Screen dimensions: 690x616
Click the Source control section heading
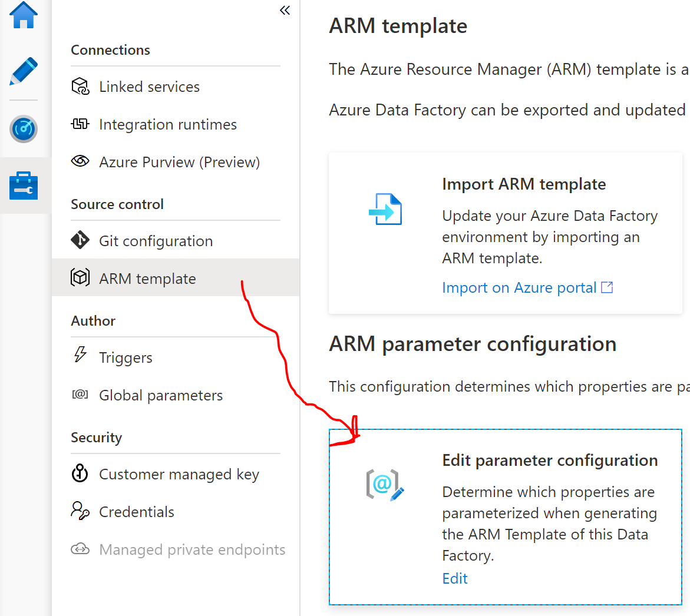117,204
